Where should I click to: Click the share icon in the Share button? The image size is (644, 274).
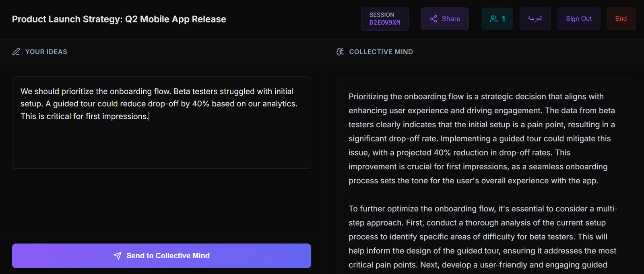point(433,19)
